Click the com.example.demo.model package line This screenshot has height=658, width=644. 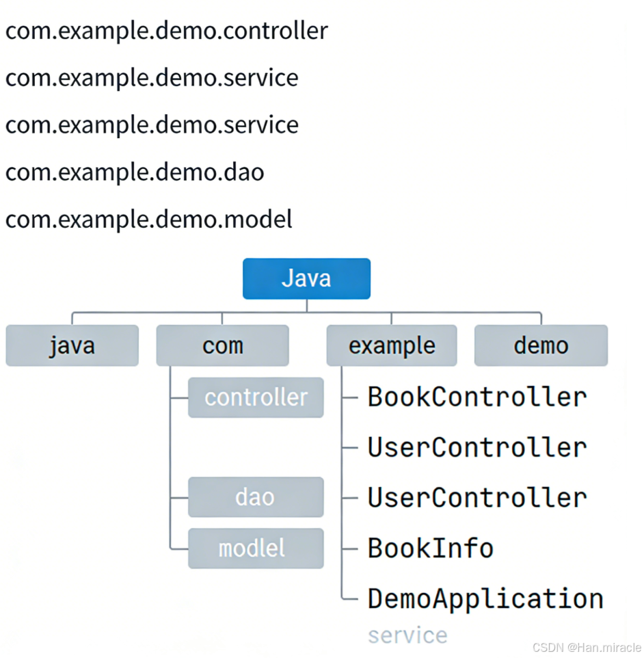click(x=148, y=219)
